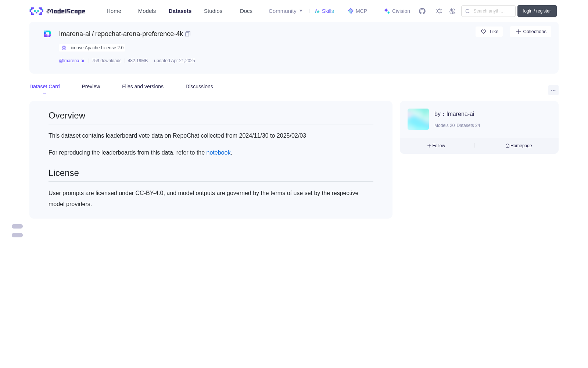The height and width of the screenshot is (368, 588).
Task: Switch to Files and versions tab
Action: coord(143,86)
